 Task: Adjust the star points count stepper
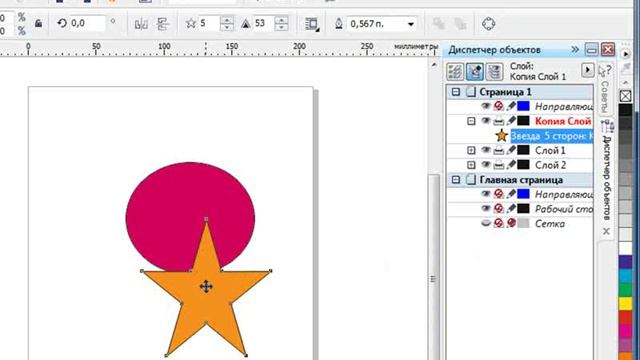[x=227, y=23]
